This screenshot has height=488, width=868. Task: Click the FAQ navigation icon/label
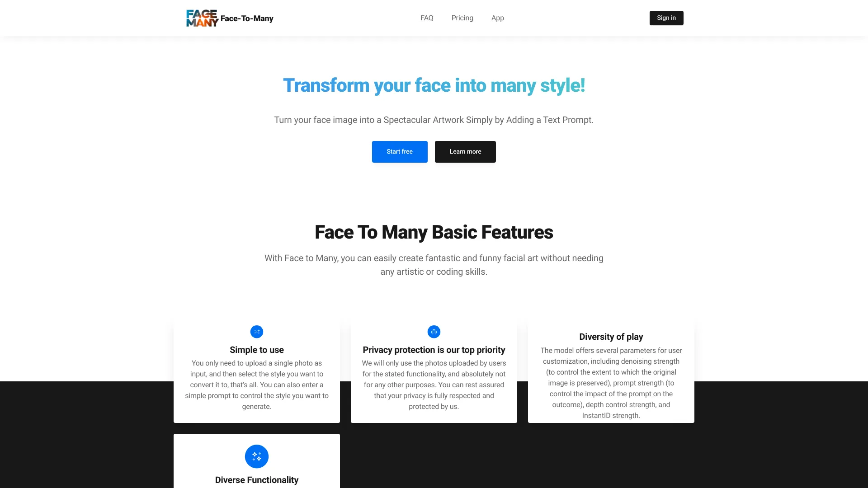[x=427, y=18]
